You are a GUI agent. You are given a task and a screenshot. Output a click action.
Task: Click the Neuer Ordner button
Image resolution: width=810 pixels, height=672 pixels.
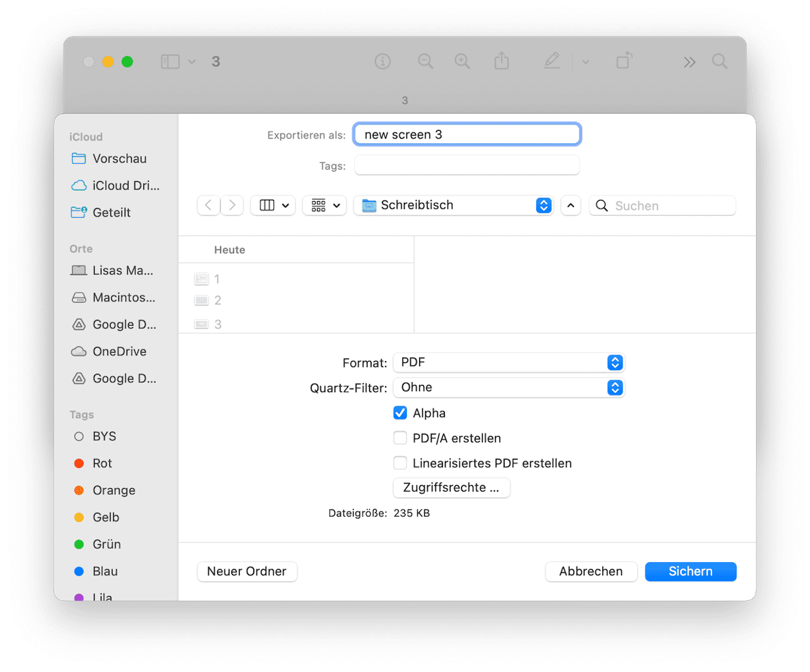(247, 571)
